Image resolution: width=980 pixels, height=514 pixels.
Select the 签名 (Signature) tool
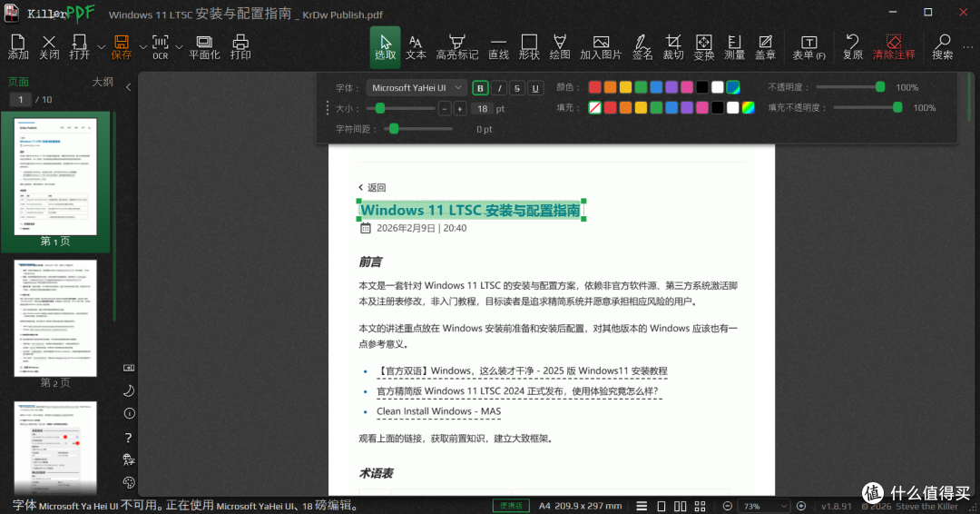coord(642,47)
